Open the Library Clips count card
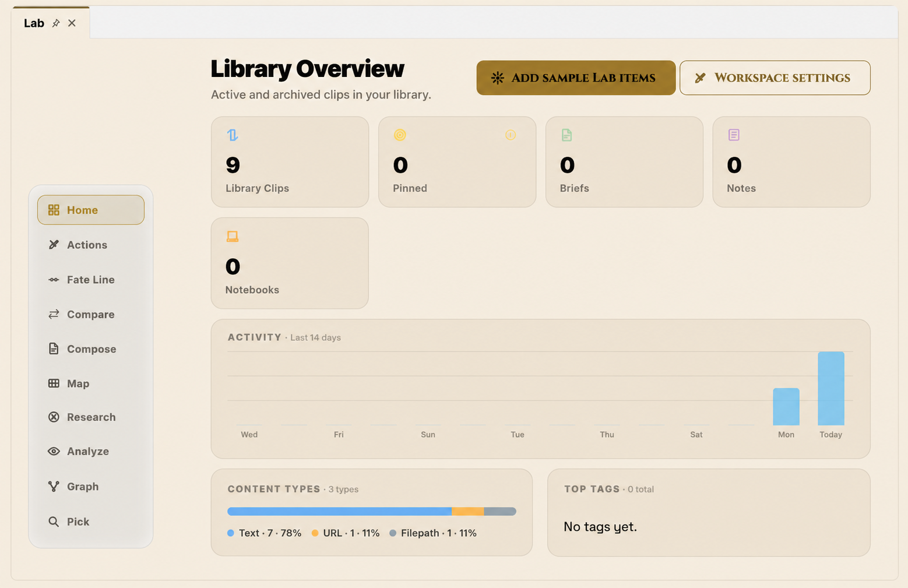Viewport: 908px width, 588px height. tap(290, 162)
